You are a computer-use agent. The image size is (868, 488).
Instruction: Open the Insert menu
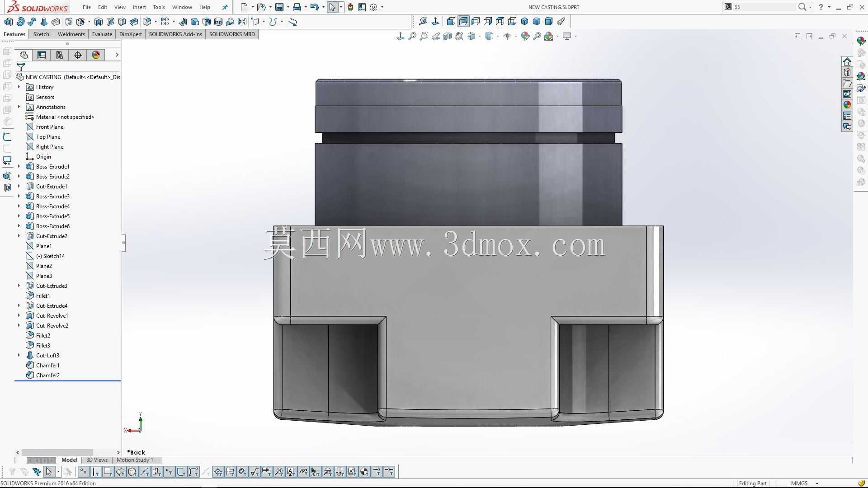click(139, 7)
